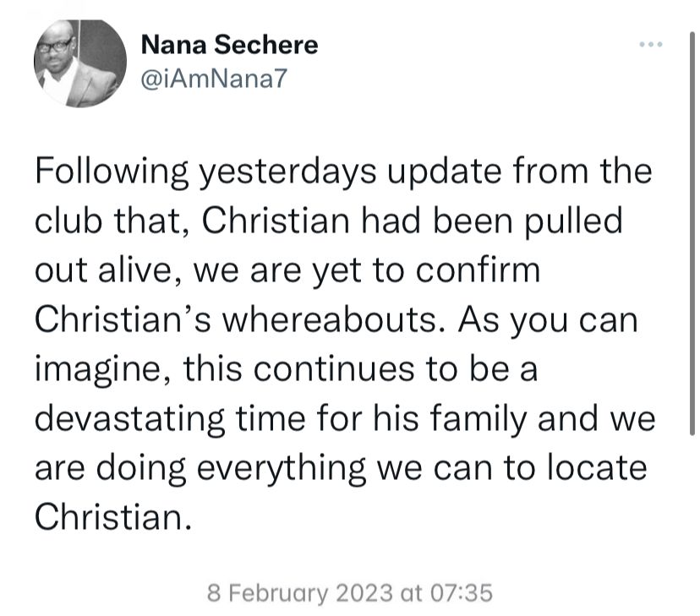Click the word 'update' in first line
700x616 pixels.
point(444,173)
